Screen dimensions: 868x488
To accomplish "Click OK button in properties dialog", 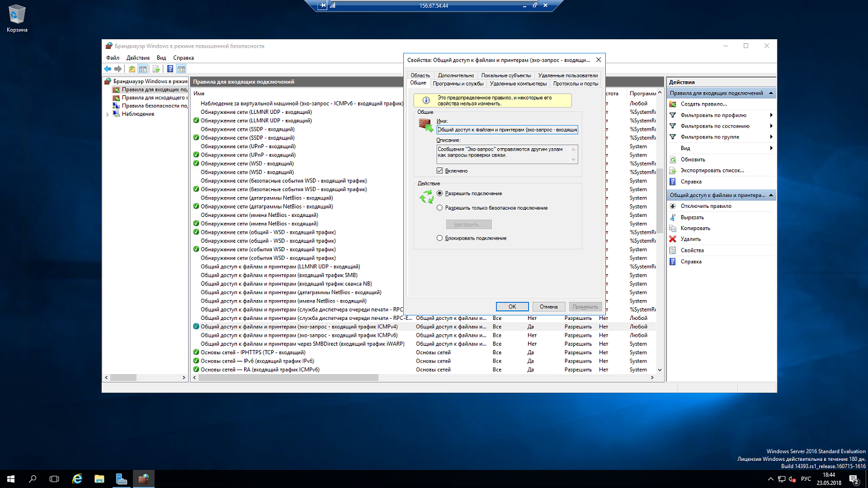I will [x=512, y=307].
